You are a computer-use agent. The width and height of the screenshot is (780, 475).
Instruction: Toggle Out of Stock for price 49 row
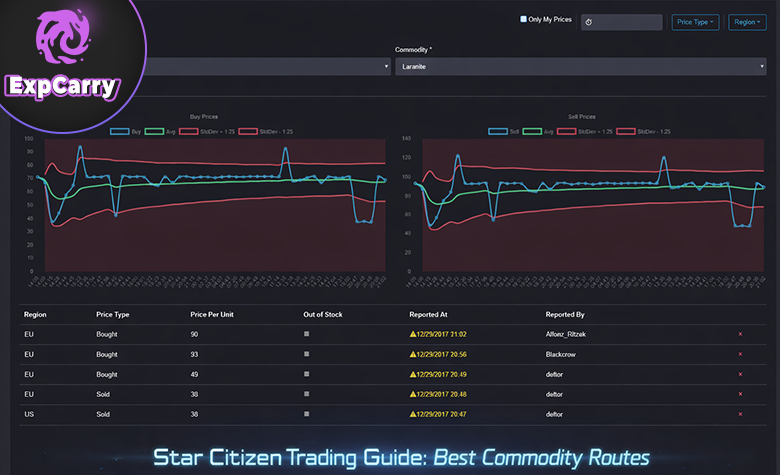click(306, 374)
